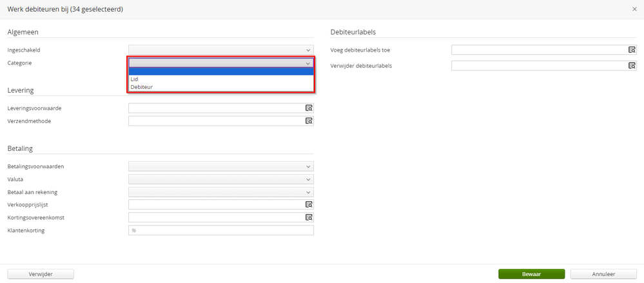Collapse the Categorie dropdown arrow

[308, 63]
